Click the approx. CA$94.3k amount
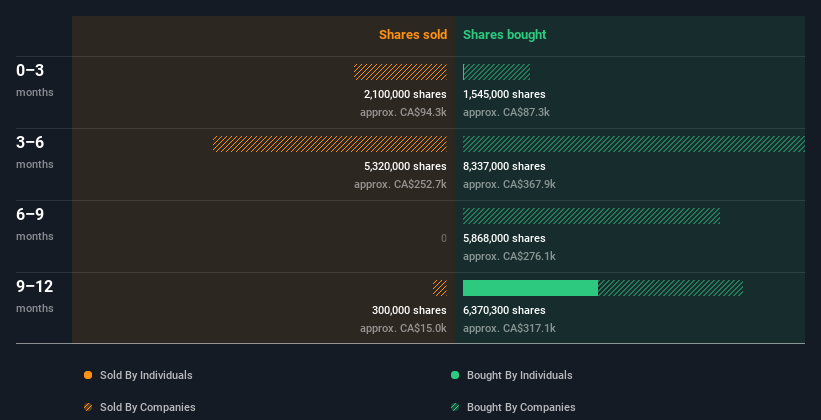The height and width of the screenshot is (420, 821). point(403,112)
